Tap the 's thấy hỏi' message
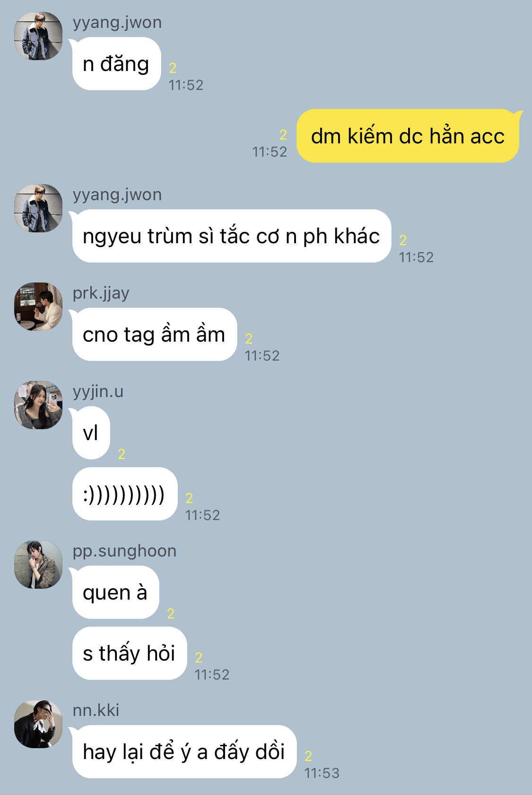Image resolution: width=532 pixels, height=795 pixels. tap(129, 654)
